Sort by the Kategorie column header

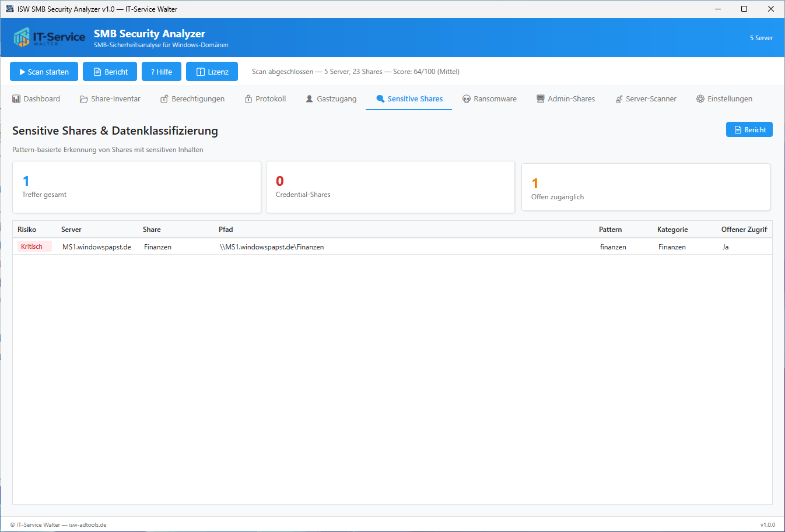(x=672, y=230)
